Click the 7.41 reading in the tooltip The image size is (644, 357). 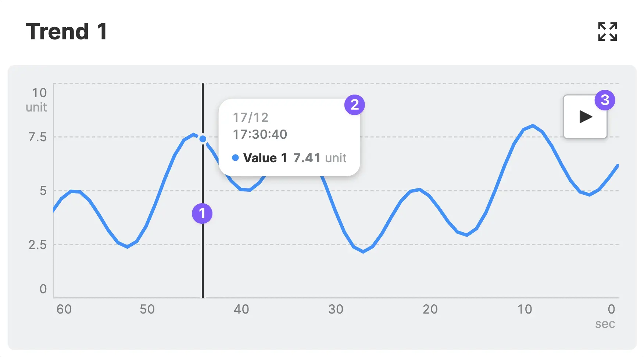pyautogui.click(x=307, y=158)
